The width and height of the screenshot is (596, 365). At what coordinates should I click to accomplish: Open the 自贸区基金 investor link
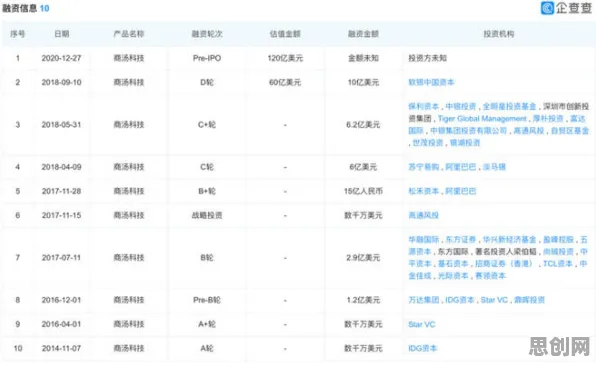(x=570, y=131)
